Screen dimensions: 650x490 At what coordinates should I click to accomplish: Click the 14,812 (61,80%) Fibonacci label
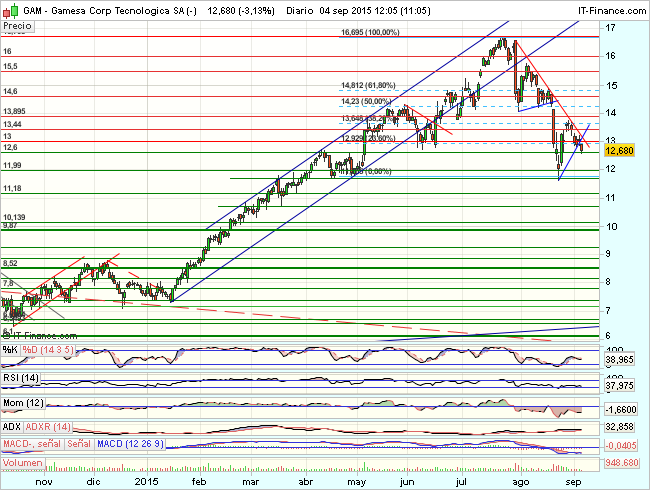[368, 85]
